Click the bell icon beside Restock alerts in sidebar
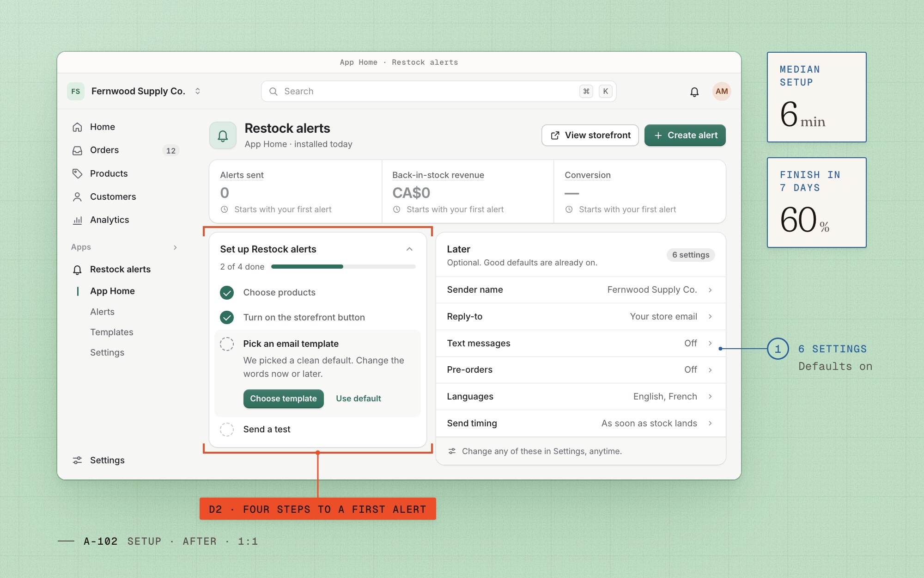924x578 pixels. pos(77,270)
